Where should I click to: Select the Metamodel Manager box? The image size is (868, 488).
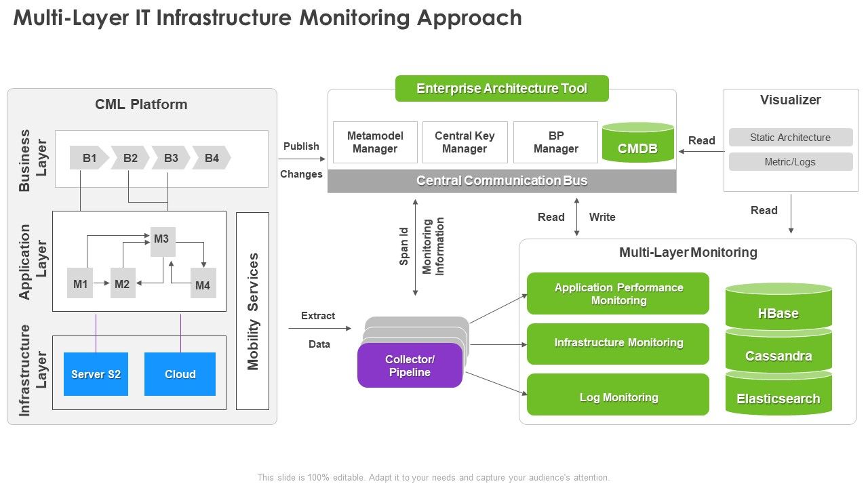375,142
